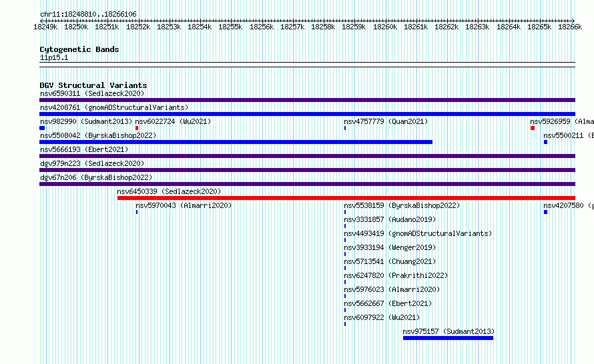The height and width of the screenshot is (364, 594).
Task: Click the blue marker under nsv5970043
Action: pos(137,212)
